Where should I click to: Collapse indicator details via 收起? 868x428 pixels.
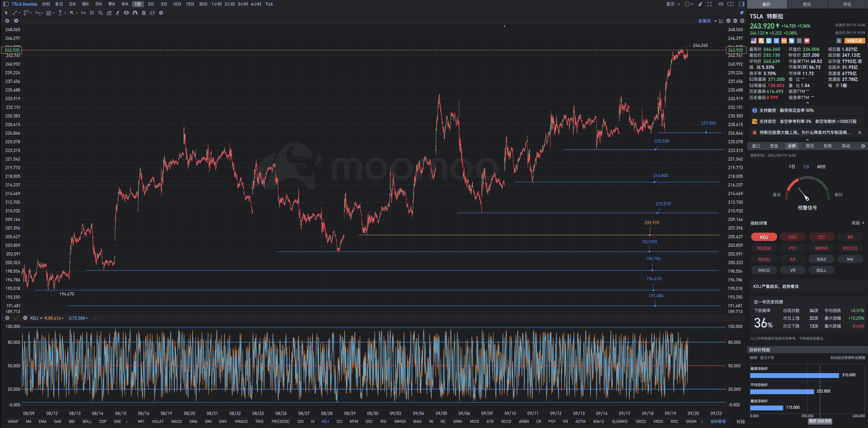858,223
